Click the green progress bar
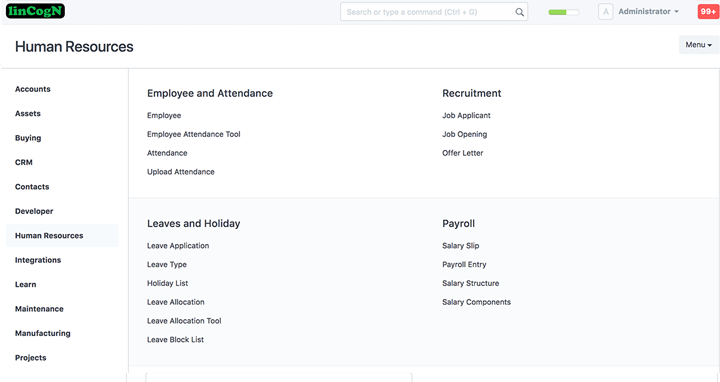The height and width of the screenshot is (382, 720). tap(563, 12)
